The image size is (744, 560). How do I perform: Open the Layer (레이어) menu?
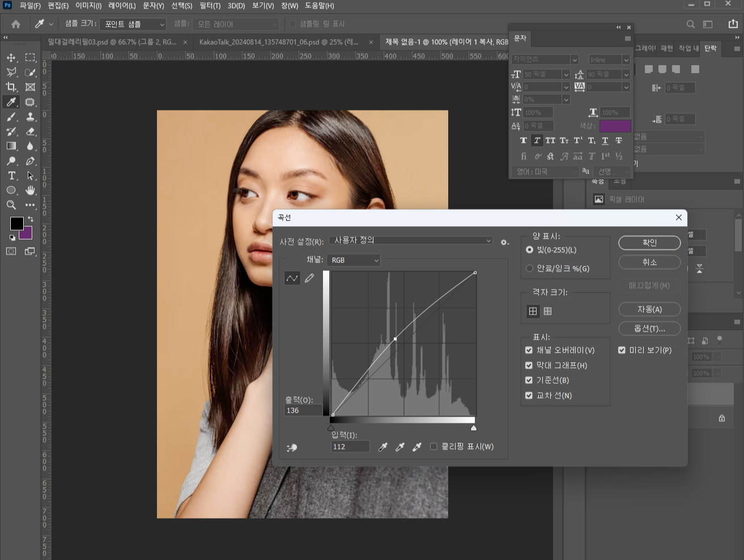pos(122,6)
